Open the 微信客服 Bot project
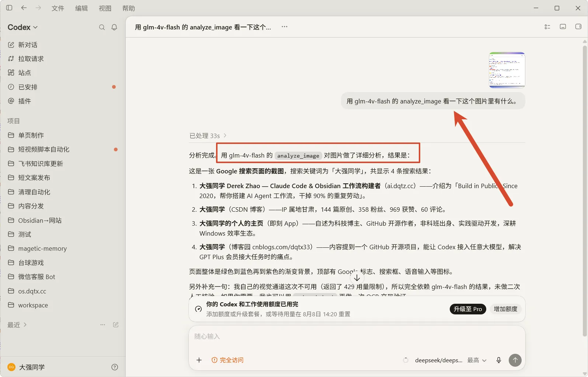Screen dimensions: 588x377 36,277
